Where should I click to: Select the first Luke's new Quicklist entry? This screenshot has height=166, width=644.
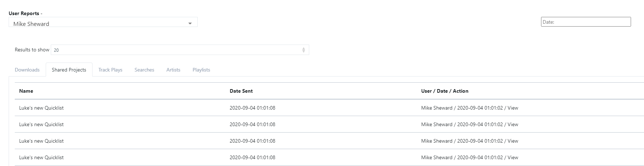tap(41, 108)
